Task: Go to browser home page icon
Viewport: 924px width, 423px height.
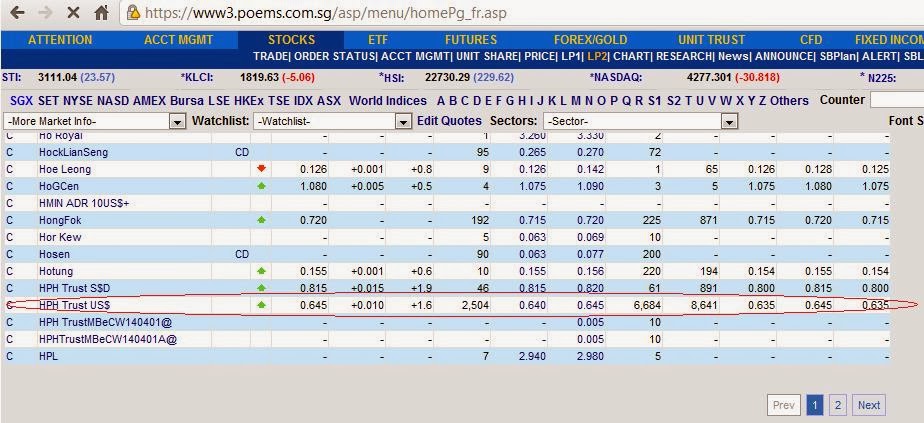Action: pyautogui.click(x=101, y=12)
